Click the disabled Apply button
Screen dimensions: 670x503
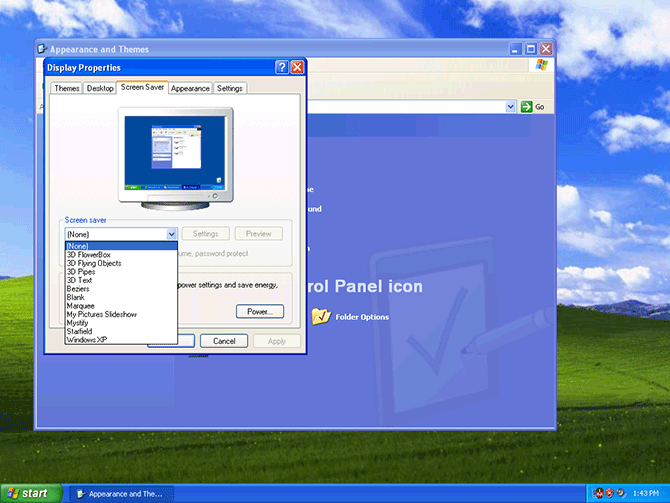(x=276, y=341)
